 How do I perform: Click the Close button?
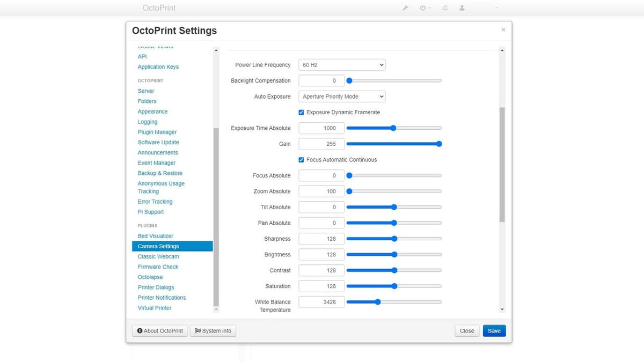click(x=467, y=331)
